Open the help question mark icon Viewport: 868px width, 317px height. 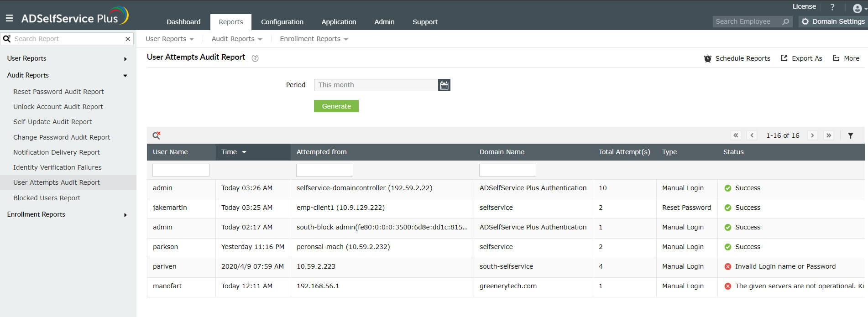click(832, 7)
